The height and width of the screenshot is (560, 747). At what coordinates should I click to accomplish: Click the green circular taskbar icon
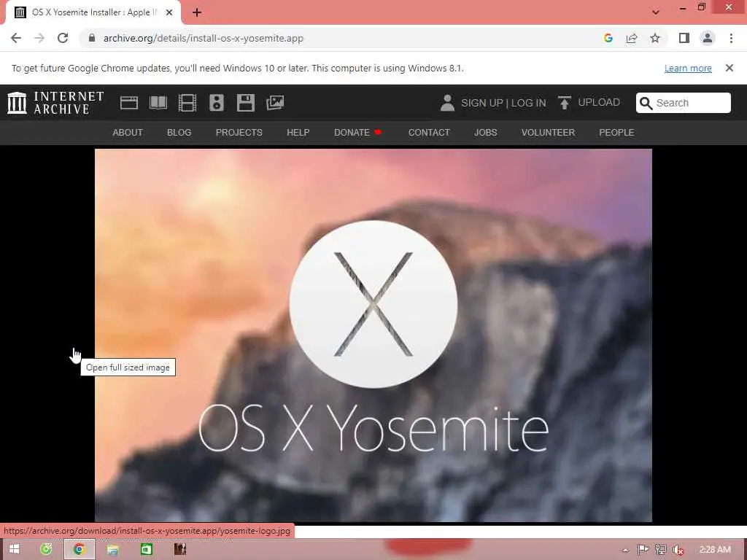coord(46,549)
